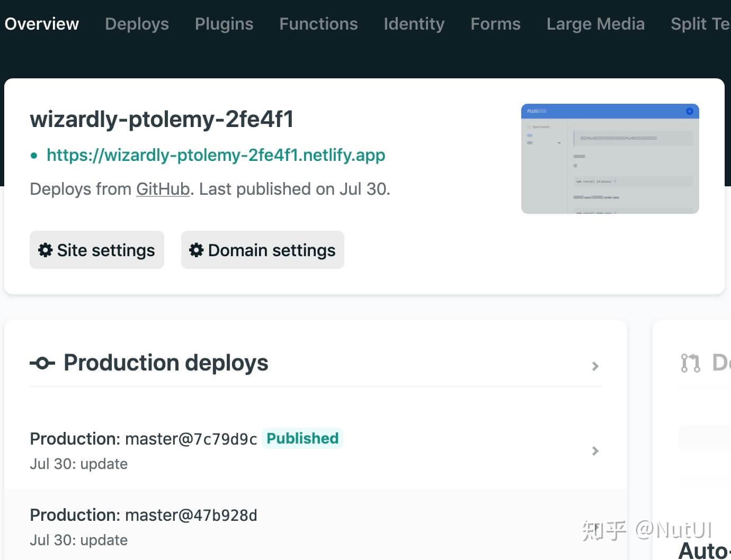Switch to the Plugins tab
731x560 pixels.
click(x=224, y=24)
